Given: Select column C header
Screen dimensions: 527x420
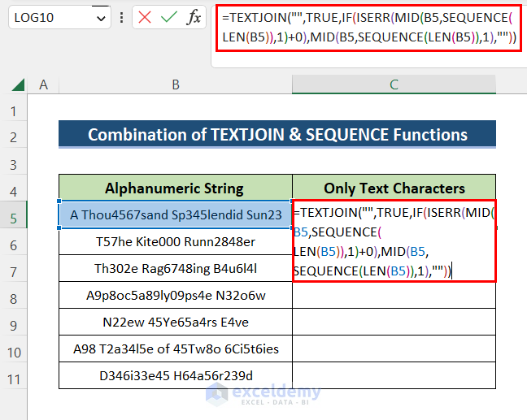Looking at the screenshot, I should pos(394,84).
